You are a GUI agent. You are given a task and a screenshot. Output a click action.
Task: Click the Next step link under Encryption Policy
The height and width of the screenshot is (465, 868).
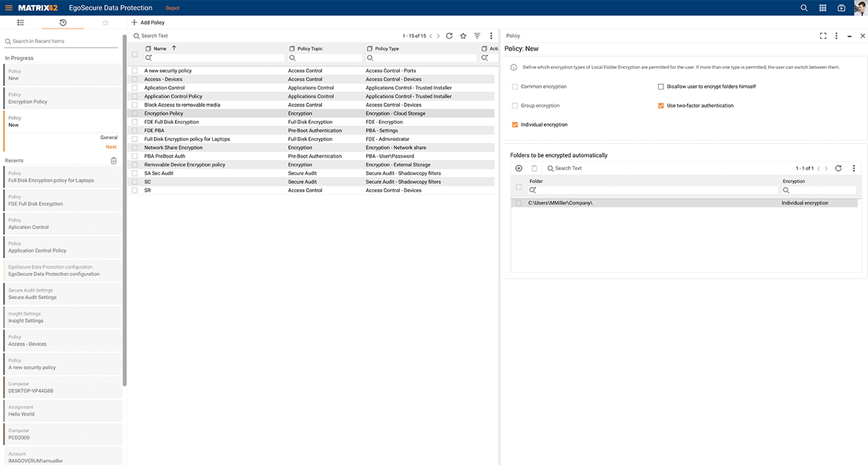coord(112,147)
